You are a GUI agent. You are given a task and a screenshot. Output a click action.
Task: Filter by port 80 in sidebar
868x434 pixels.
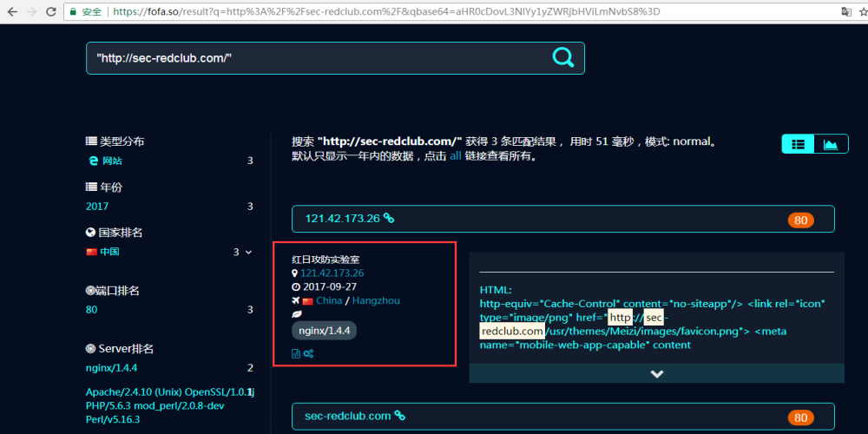[91, 310]
